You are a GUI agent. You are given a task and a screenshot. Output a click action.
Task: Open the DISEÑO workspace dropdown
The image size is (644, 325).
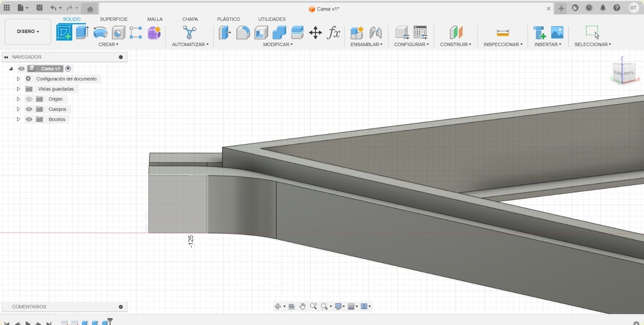(28, 31)
